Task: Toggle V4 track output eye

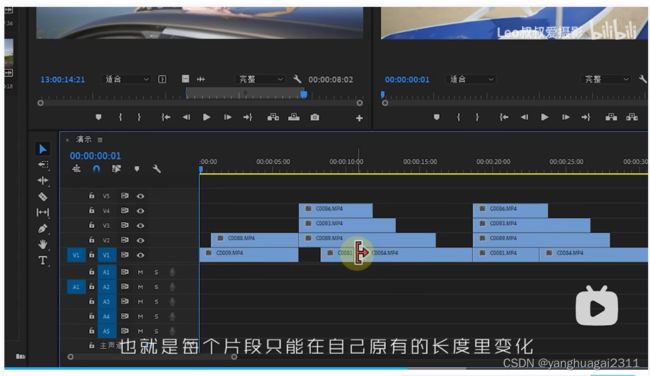Action: point(141,211)
